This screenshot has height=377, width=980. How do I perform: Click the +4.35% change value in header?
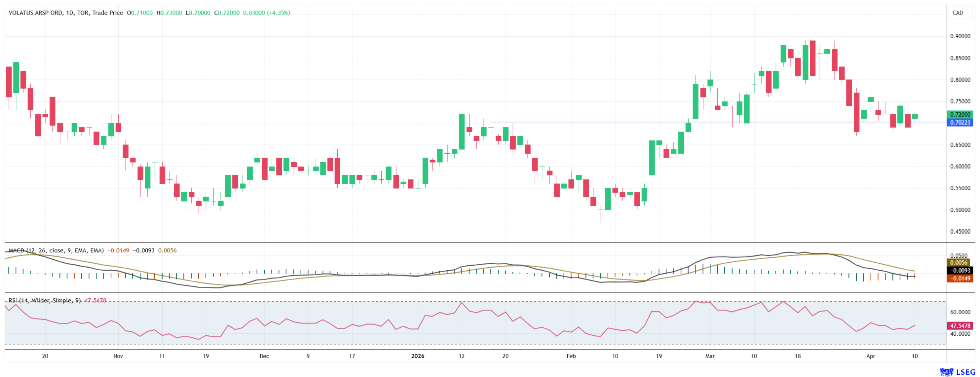pos(278,13)
